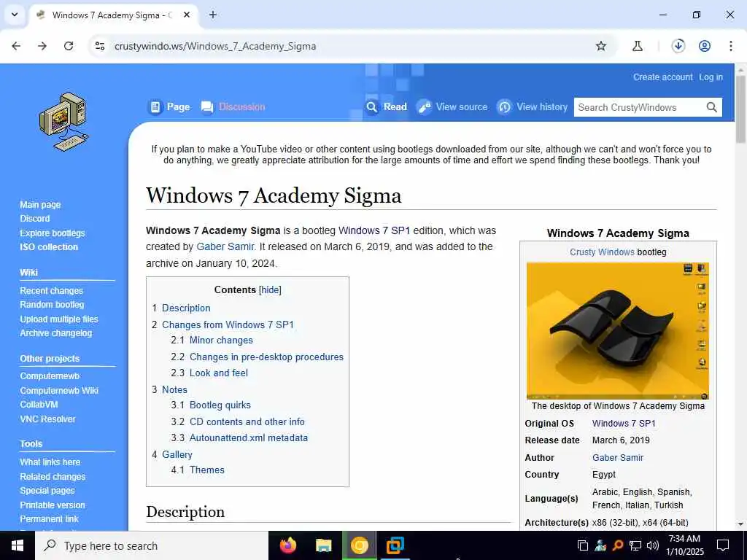Go back to previous page
Screen dimensions: 747x560
point(16,46)
